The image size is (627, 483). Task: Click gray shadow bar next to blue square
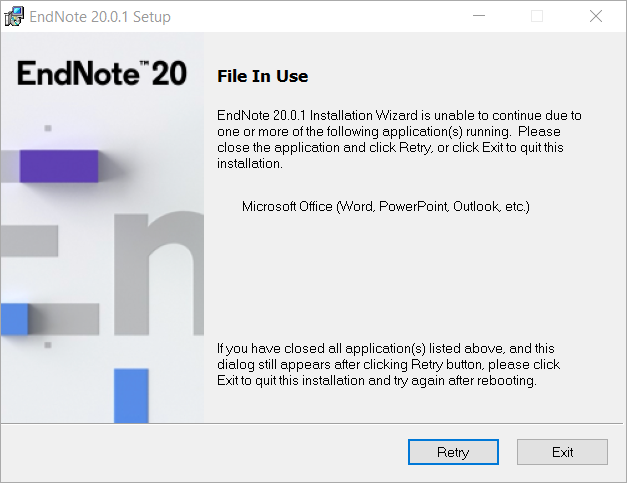coord(64,319)
